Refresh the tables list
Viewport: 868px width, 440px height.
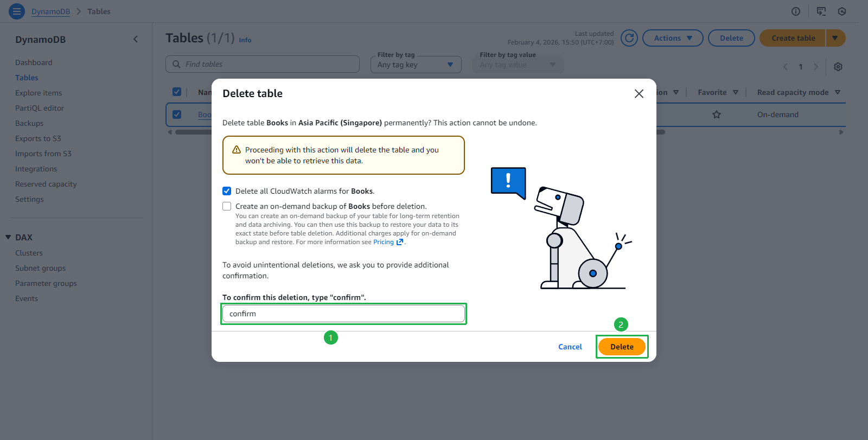click(629, 38)
